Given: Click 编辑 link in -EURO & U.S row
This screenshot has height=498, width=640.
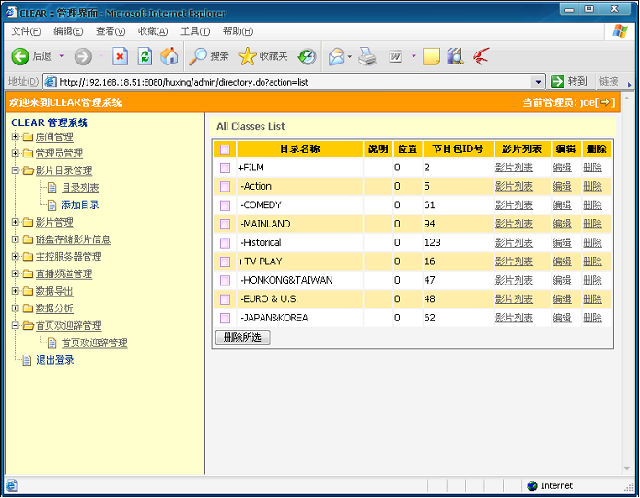Looking at the screenshot, I should (x=562, y=299).
